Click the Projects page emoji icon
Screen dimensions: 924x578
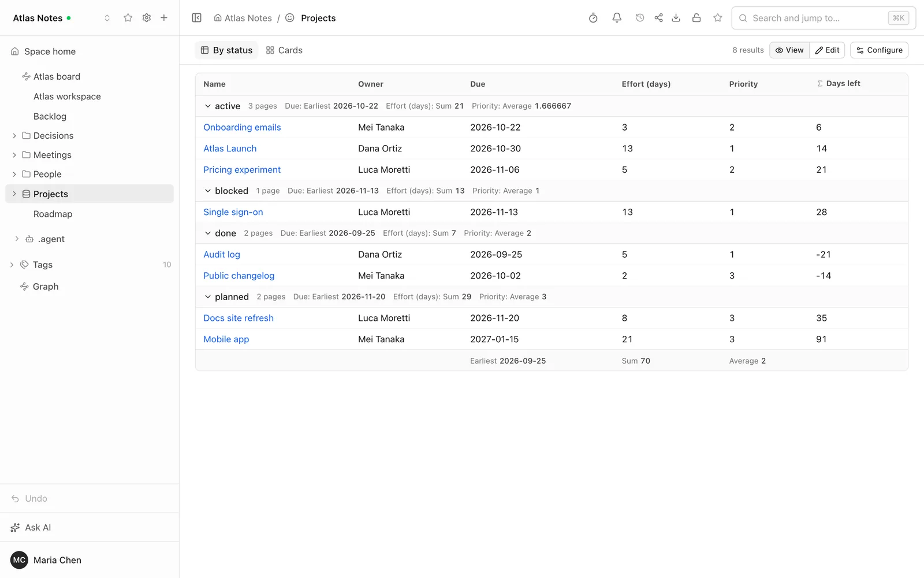(x=290, y=18)
